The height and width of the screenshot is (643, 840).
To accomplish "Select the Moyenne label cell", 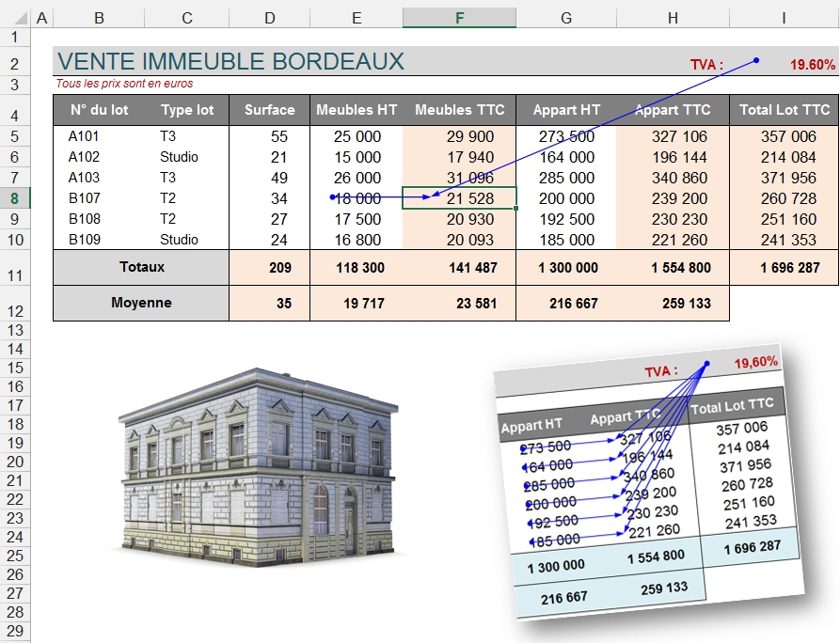I will click(141, 303).
